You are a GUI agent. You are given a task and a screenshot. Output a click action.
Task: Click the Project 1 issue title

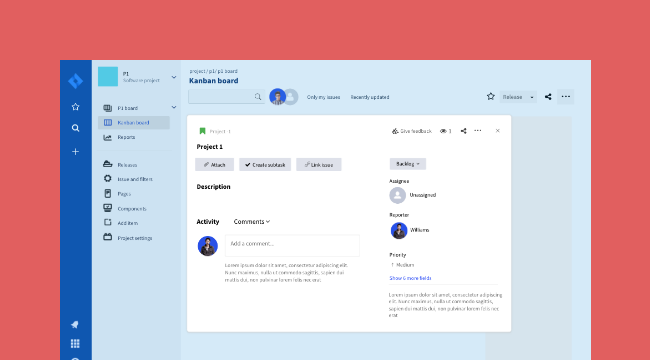click(x=209, y=147)
